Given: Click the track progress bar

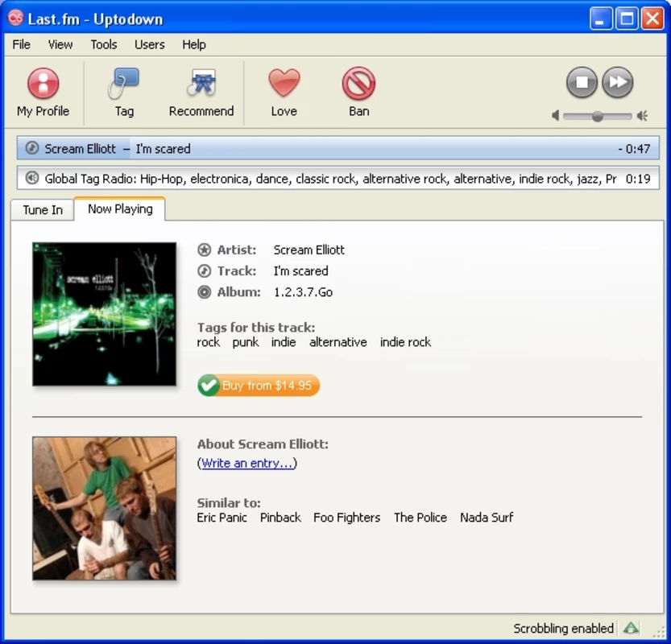Looking at the screenshot, I should point(338,148).
